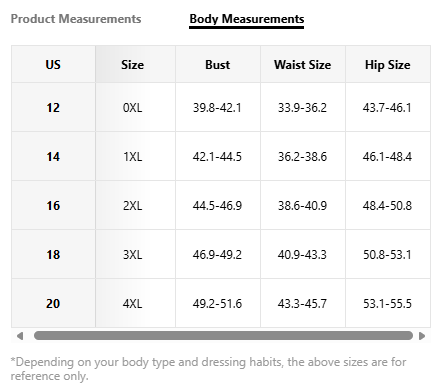Select the US size 12 row cell
The height and width of the screenshot is (388, 443).
pyautogui.click(x=53, y=107)
